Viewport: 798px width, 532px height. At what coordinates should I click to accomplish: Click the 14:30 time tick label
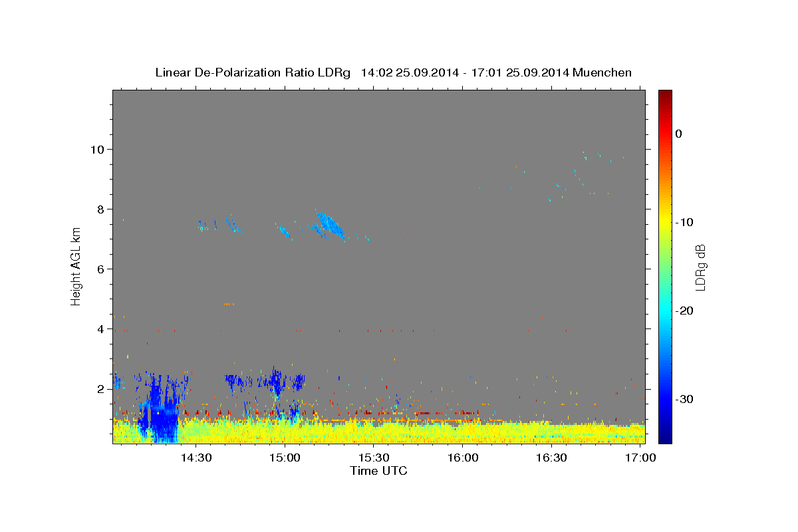pyautogui.click(x=197, y=458)
